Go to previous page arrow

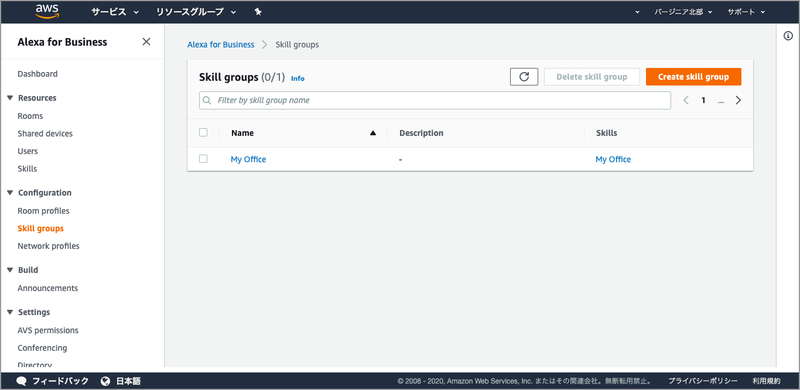pyautogui.click(x=686, y=101)
